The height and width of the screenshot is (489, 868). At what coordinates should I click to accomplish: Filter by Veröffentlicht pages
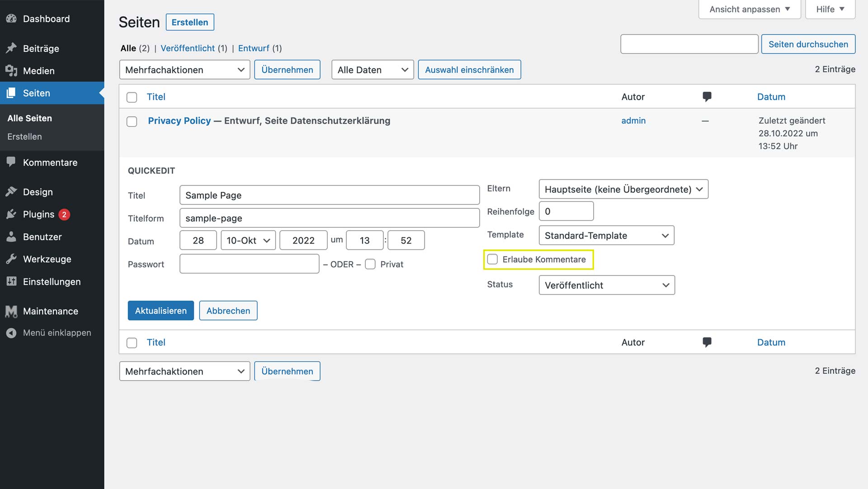click(x=188, y=48)
